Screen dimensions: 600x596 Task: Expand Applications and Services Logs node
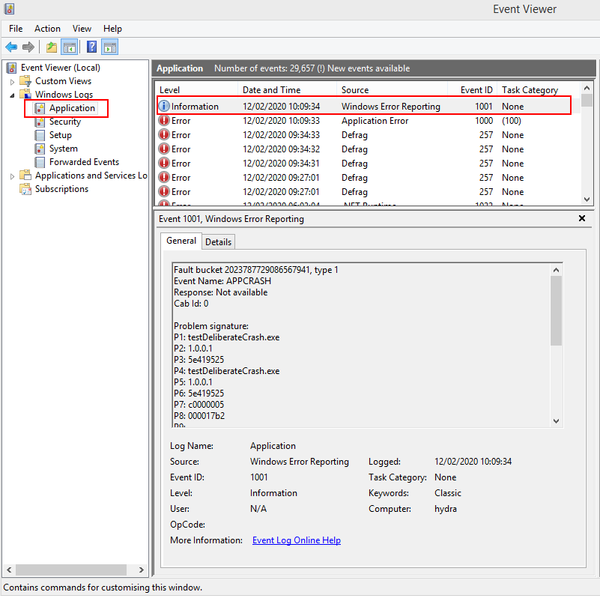click(x=13, y=176)
